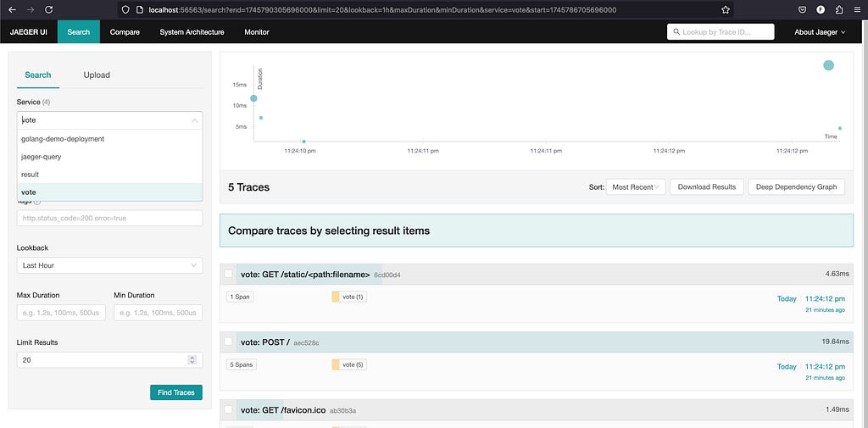This screenshot has height=428, width=868.
Task: Choose result from service list
Action: tap(109, 175)
